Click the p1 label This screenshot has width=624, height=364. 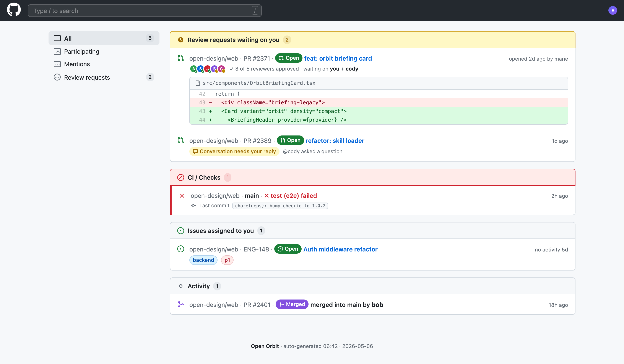tap(227, 260)
